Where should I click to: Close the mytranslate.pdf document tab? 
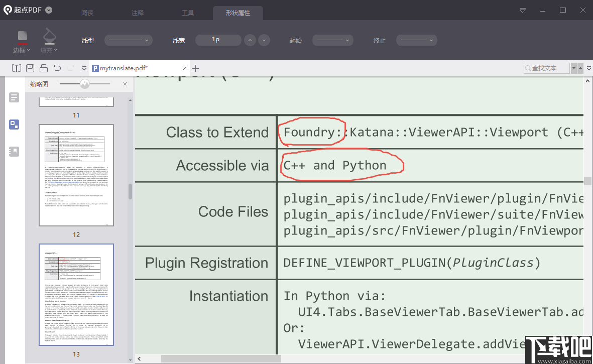[185, 68]
